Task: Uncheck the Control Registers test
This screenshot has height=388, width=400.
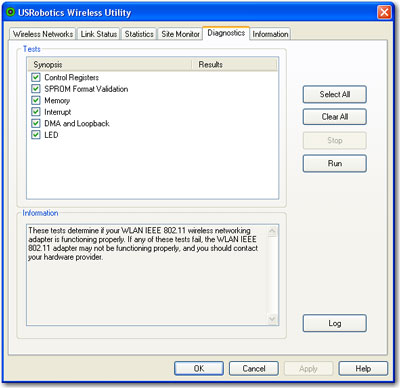Action: (x=36, y=77)
